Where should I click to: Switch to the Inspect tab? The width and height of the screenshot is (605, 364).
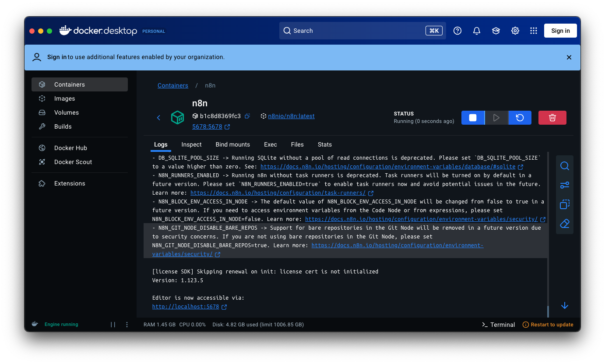tap(192, 144)
